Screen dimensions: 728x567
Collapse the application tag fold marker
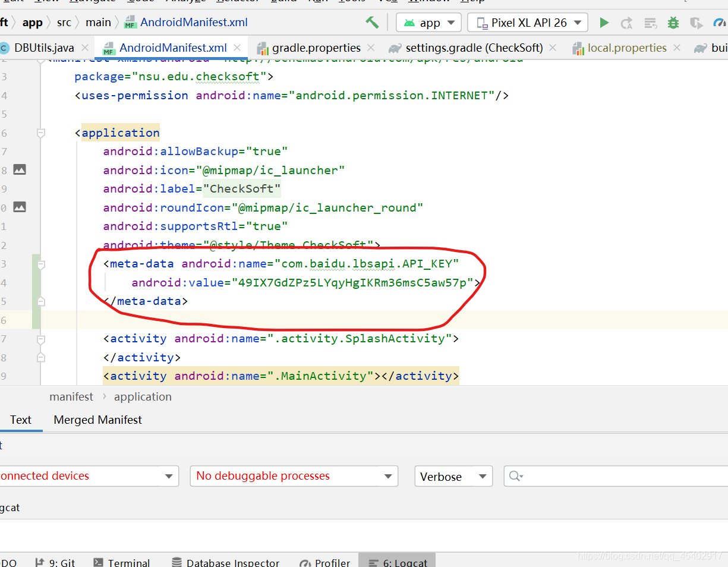41,133
